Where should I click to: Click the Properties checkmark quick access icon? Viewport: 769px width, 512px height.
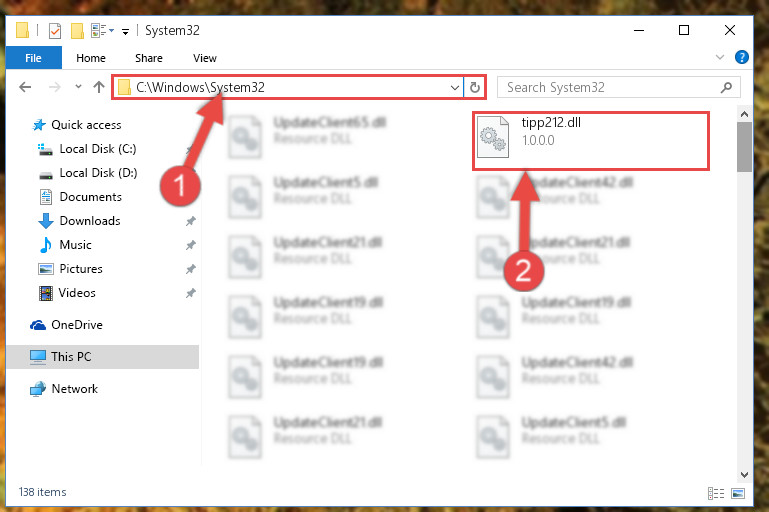tap(55, 31)
